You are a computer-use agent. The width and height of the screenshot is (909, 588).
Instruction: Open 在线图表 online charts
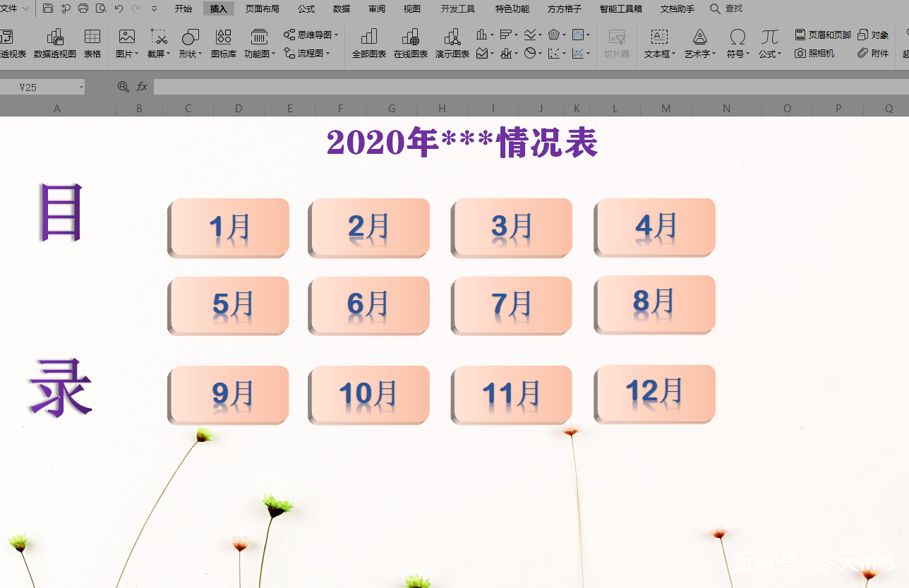pyautogui.click(x=411, y=43)
